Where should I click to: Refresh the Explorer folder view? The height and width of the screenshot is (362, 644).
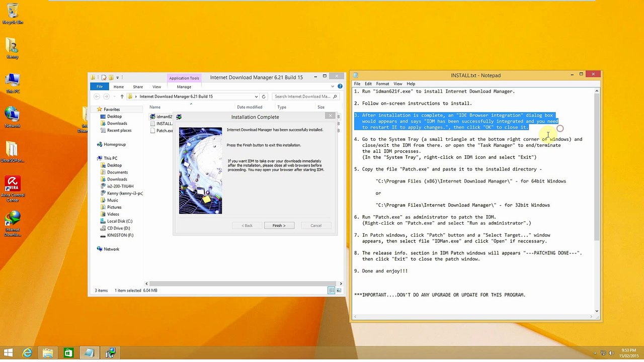[264, 97]
